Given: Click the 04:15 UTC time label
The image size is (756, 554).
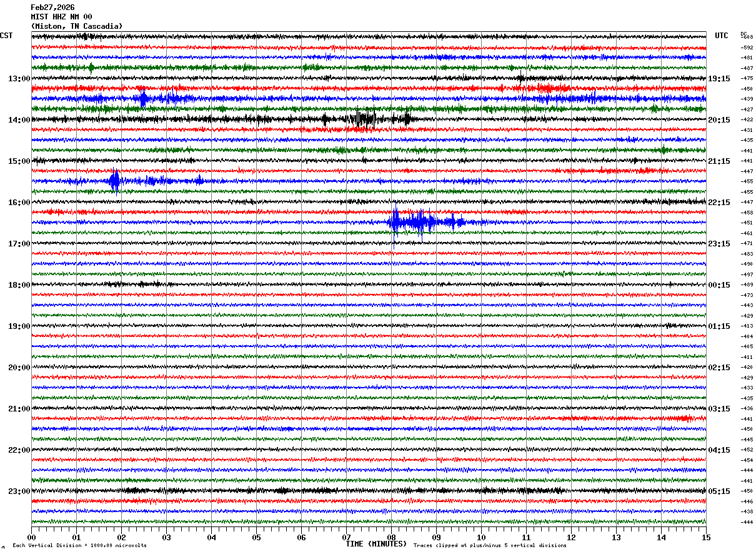Looking at the screenshot, I should pyautogui.click(x=719, y=450).
